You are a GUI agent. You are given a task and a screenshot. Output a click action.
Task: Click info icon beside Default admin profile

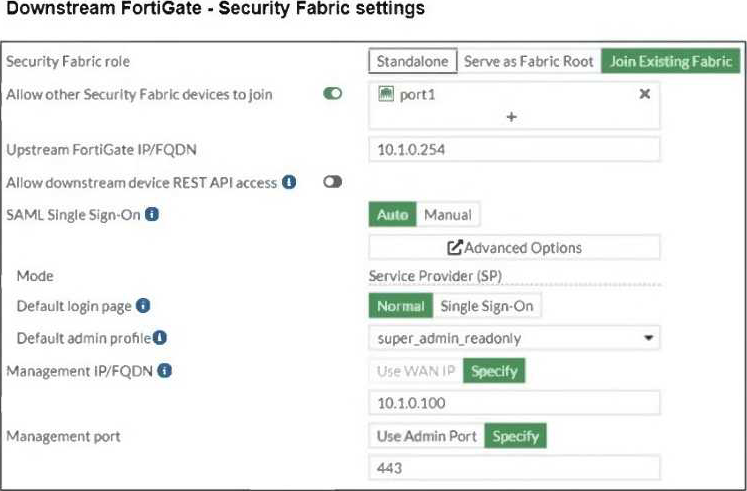[159, 338]
